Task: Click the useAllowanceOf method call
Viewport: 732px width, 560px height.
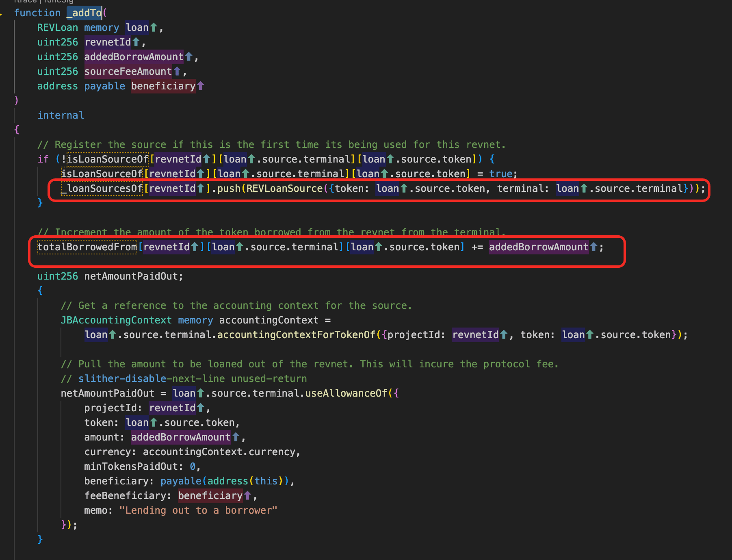Action: click(346, 393)
